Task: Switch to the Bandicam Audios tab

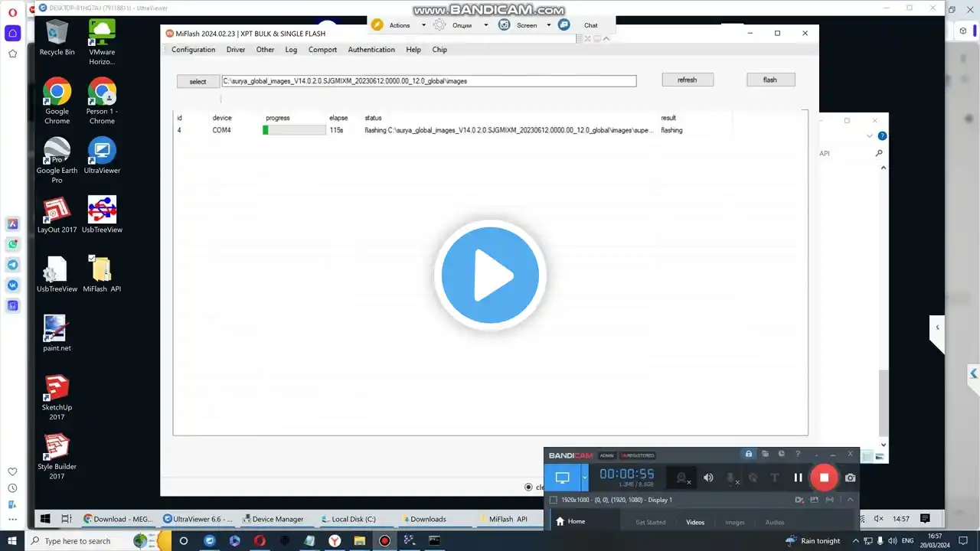Action: pyautogui.click(x=775, y=522)
